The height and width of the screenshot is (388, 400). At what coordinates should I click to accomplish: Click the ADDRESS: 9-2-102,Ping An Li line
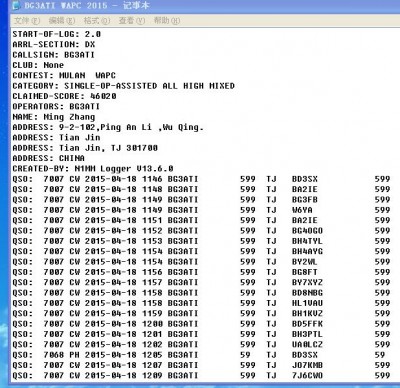[x=108, y=127]
